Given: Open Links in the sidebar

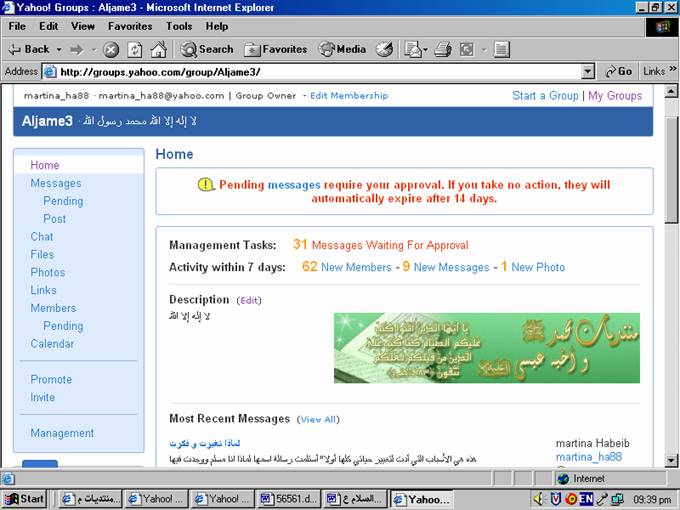Looking at the screenshot, I should [43, 290].
